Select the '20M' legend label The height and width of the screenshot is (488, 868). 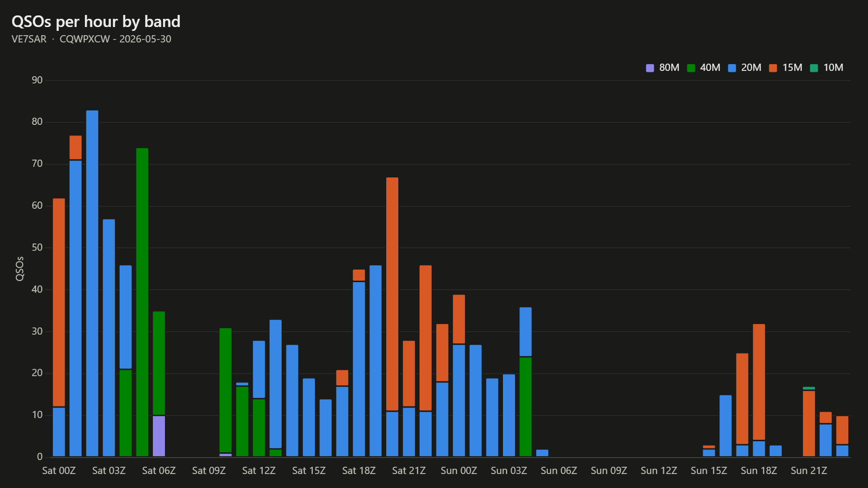[751, 68]
